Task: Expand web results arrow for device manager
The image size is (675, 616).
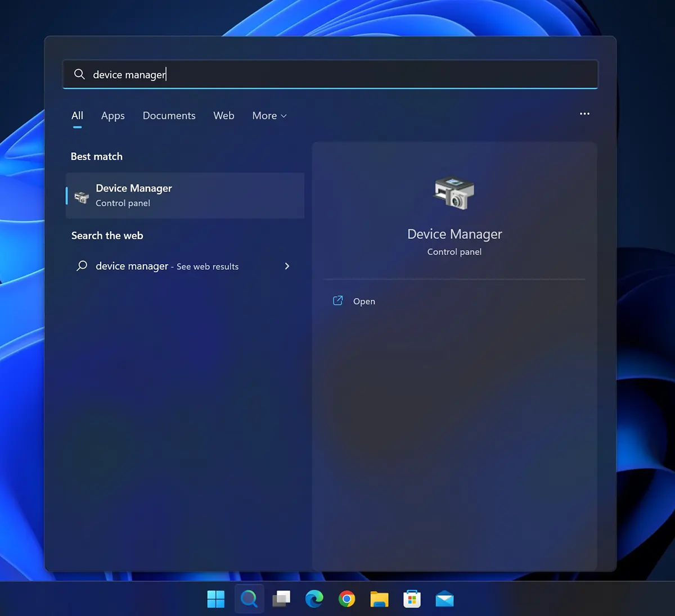Action: tap(287, 266)
